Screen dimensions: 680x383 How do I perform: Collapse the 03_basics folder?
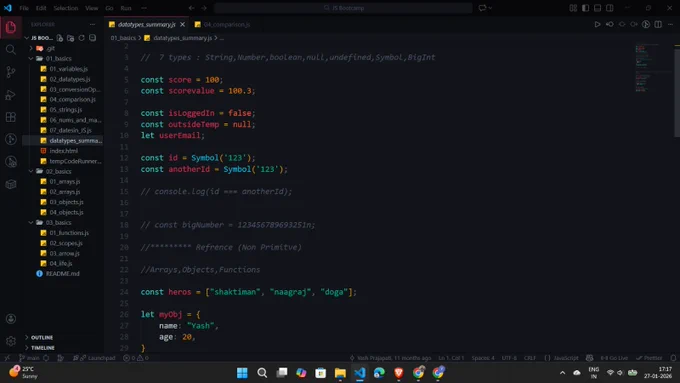[x=59, y=223]
